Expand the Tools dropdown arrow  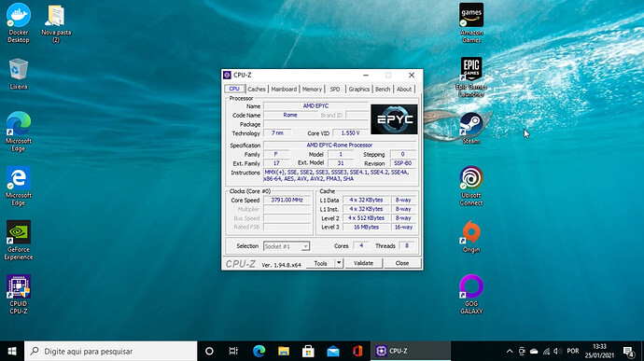click(x=339, y=263)
